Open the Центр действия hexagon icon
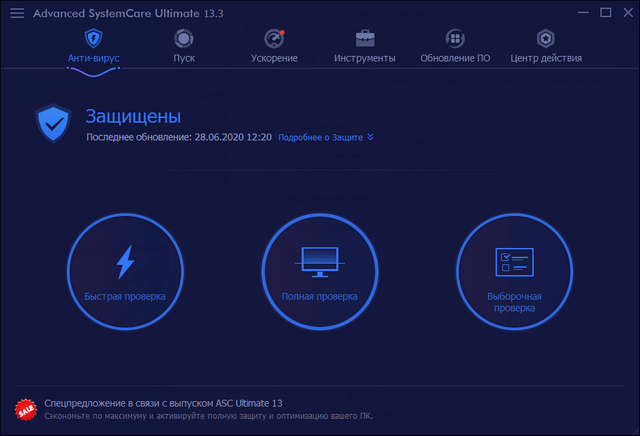 [x=546, y=39]
